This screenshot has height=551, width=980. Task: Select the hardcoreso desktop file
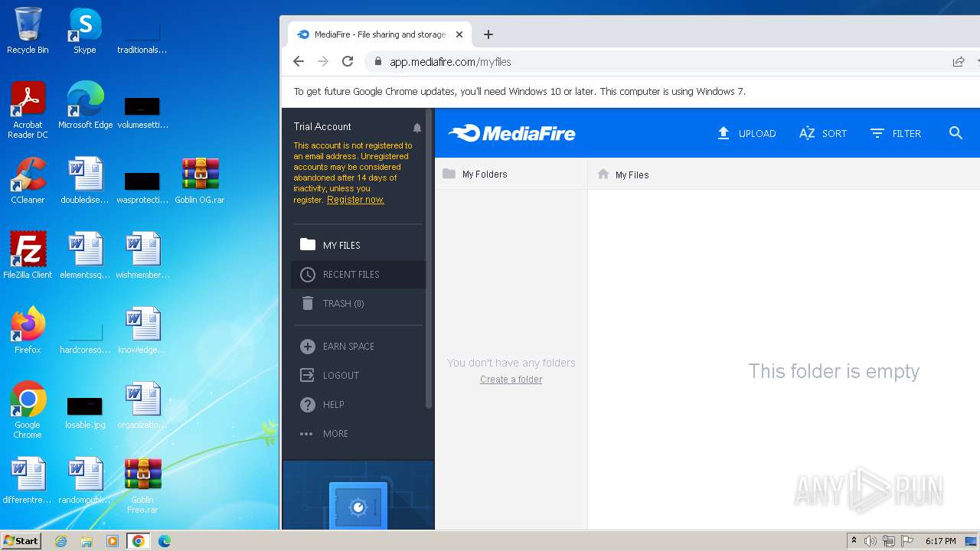(x=85, y=337)
